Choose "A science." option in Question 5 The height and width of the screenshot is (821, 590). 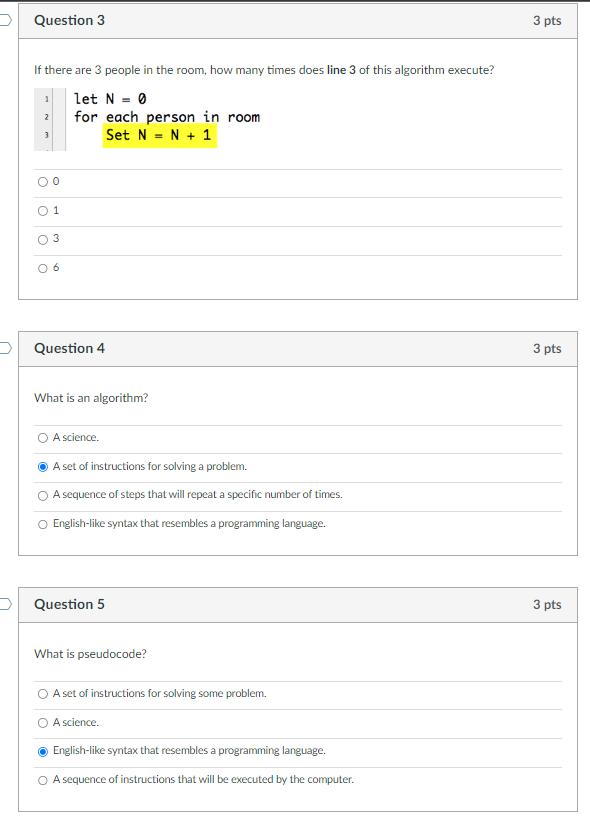(x=43, y=722)
